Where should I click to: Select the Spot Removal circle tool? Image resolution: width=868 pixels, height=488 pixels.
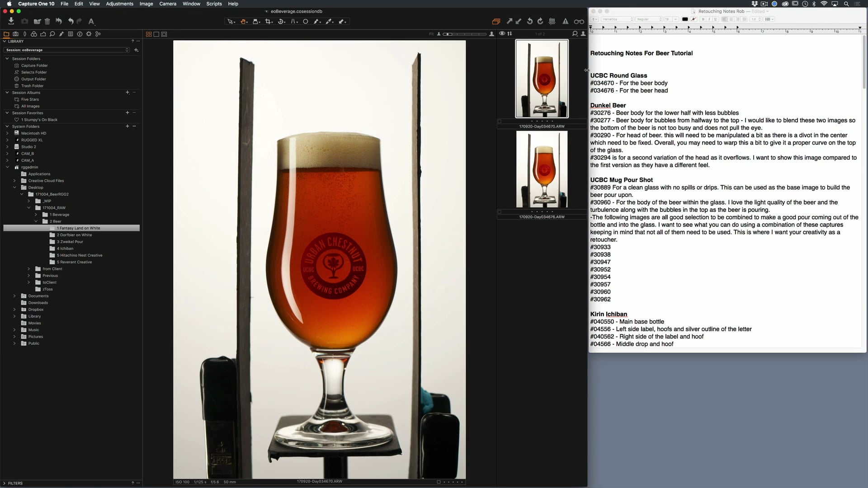[x=306, y=21]
